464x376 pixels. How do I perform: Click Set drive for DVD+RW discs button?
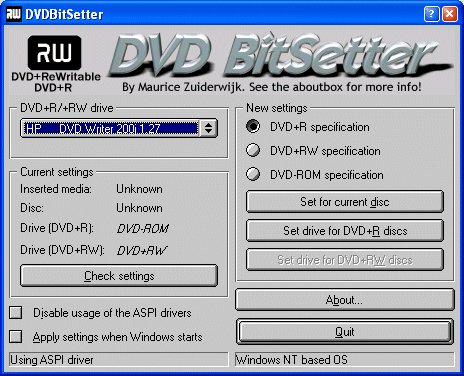(x=345, y=260)
